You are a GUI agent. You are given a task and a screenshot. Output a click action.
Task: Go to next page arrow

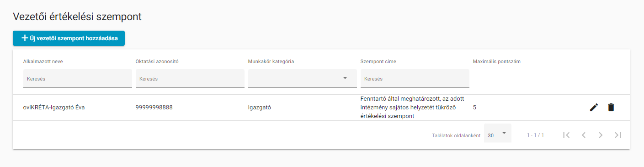click(x=601, y=135)
